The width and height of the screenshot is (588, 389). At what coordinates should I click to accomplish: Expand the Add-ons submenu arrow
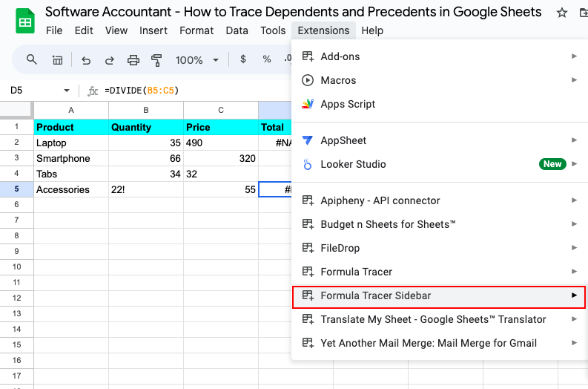pos(574,56)
